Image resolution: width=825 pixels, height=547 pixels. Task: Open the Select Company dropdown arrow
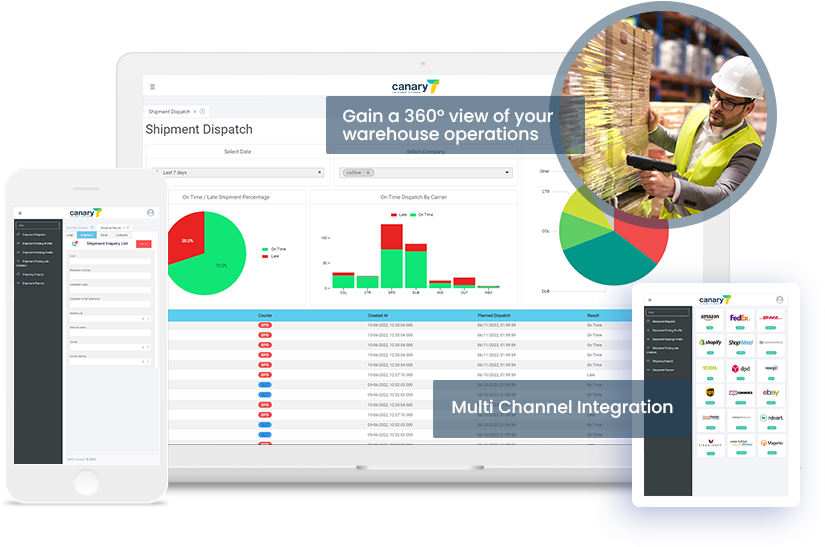point(507,173)
